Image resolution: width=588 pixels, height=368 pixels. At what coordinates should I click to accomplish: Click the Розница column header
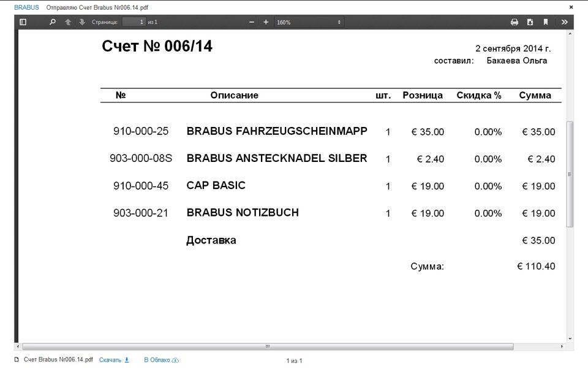tap(423, 95)
